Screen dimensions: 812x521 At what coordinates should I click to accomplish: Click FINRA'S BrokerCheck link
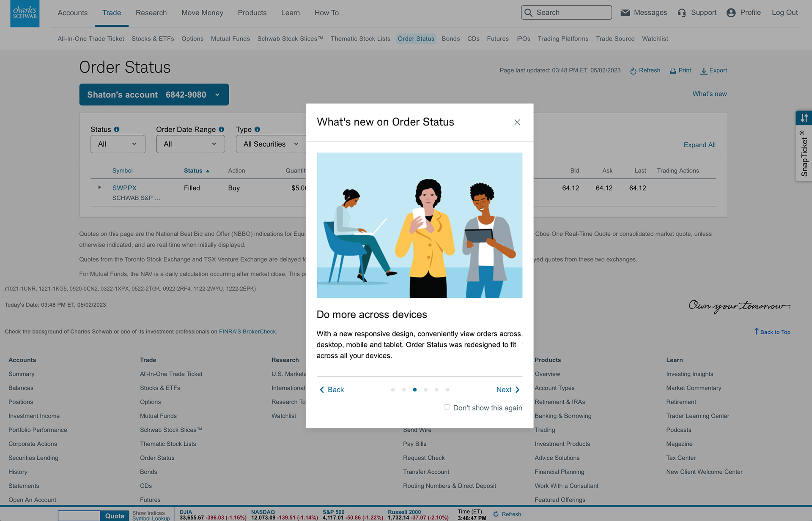[x=247, y=332]
